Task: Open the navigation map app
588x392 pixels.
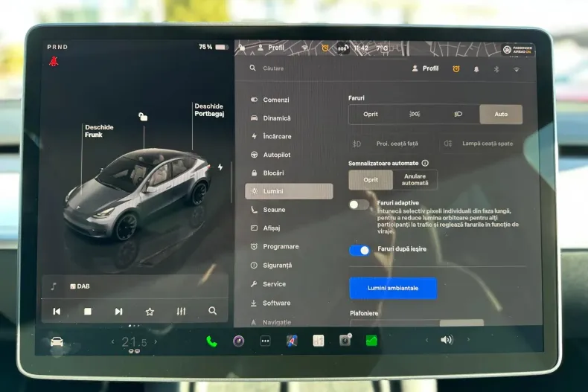Action: pos(292,341)
